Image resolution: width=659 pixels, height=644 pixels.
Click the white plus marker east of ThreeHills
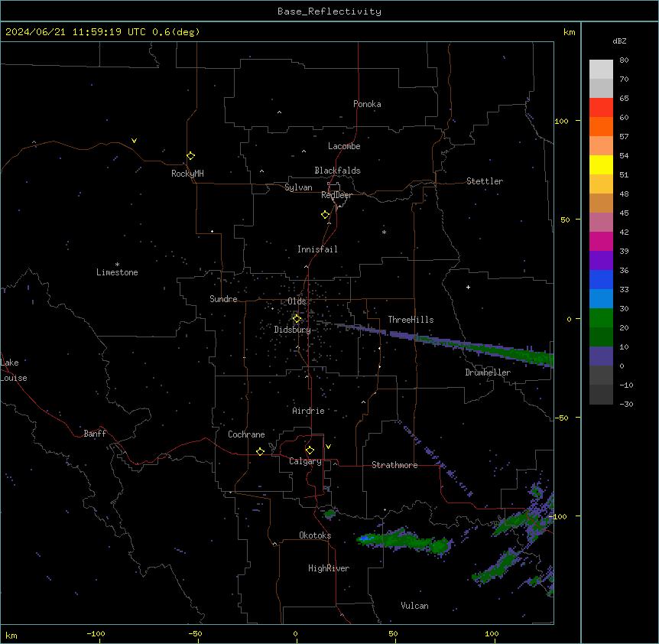(x=468, y=287)
